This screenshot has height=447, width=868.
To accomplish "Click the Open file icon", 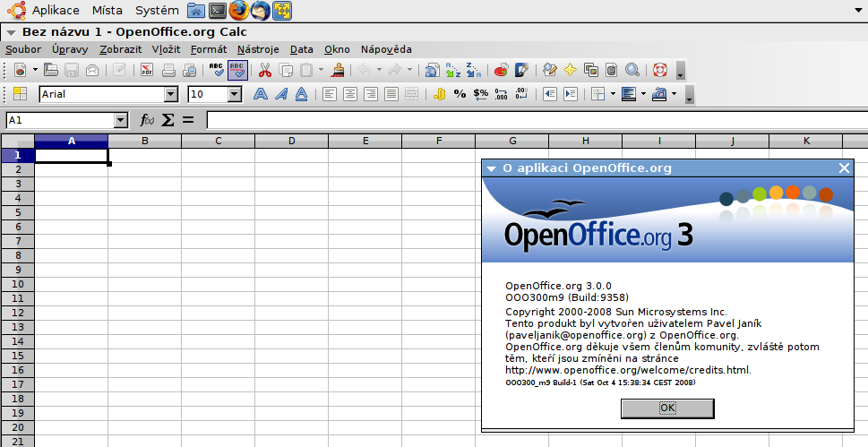I will pyautogui.click(x=51, y=70).
